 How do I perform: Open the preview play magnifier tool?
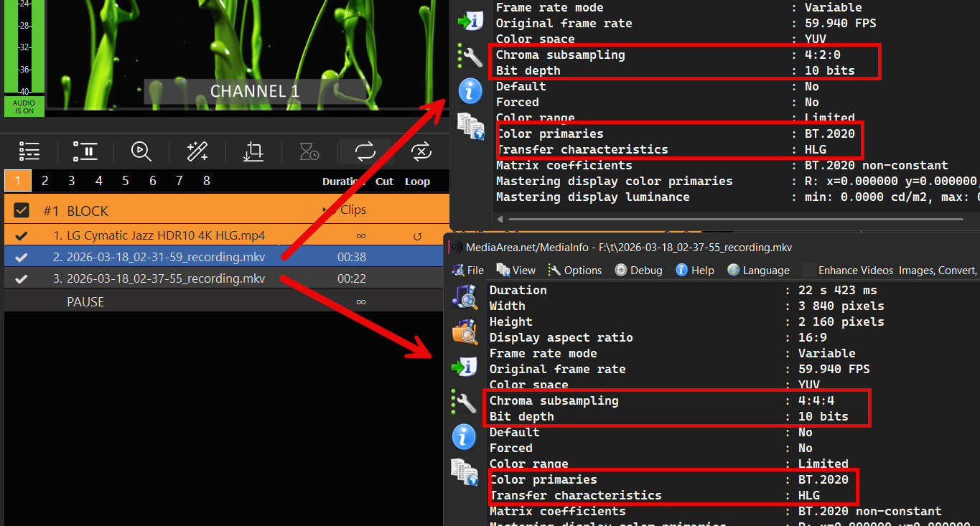coord(141,151)
